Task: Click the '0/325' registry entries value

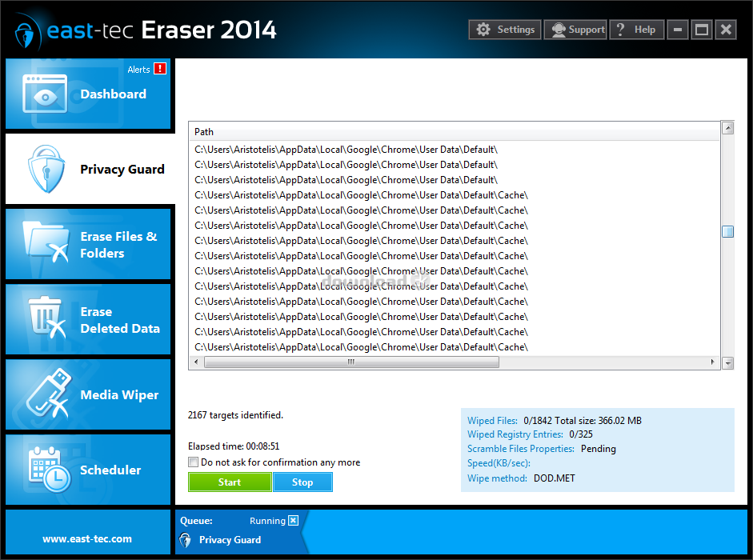Action: coord(581,434)
